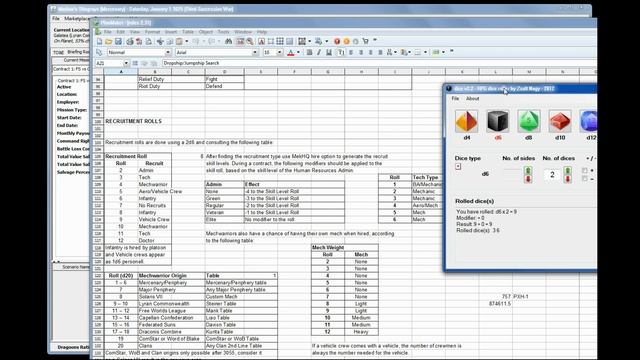Expand the standard toolbar overflow arrow
Image resolution: width=640 pixels, height=360 pixels.
375,40
